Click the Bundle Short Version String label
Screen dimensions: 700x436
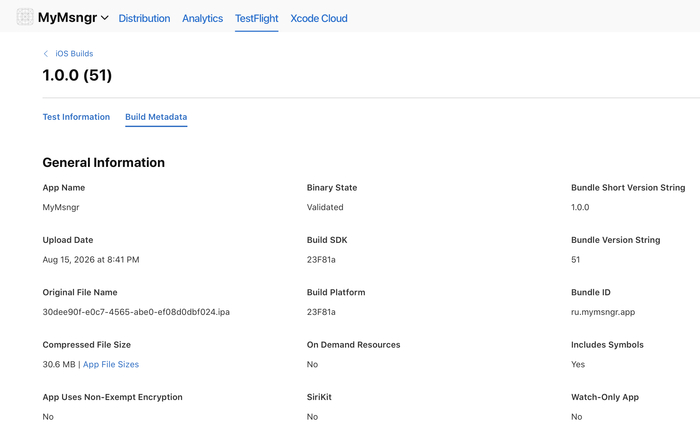pyautogui.click(x=628, y=187)
